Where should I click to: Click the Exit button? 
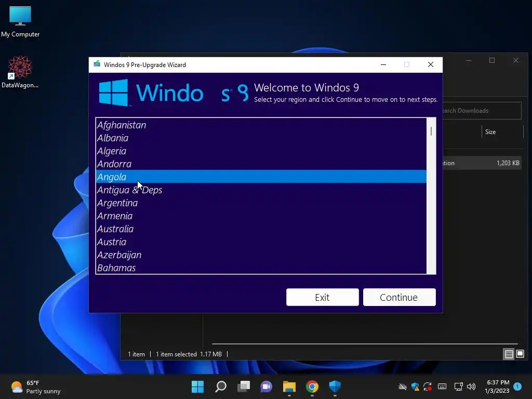(322, 297)
